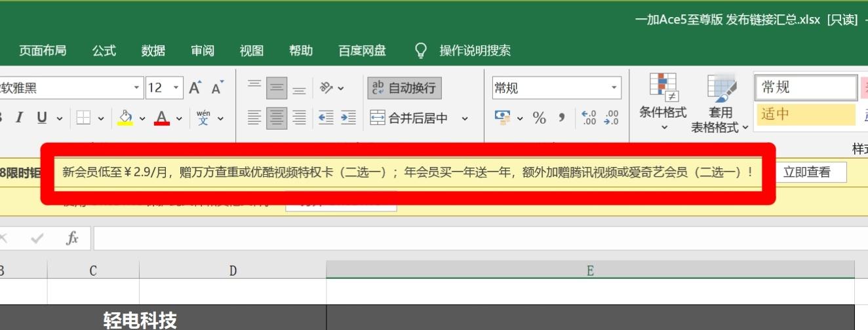Expand the underline style dropdown arrow
Viewport: 868px width, 330px height.
coord(60,119)
